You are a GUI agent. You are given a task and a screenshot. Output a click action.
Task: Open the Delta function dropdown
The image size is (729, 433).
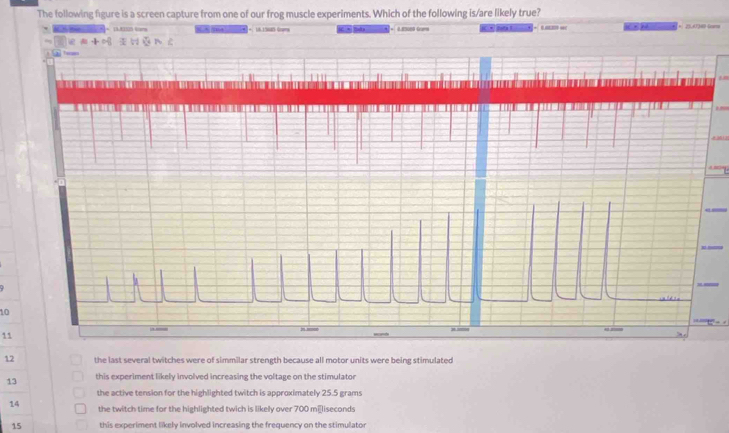(371, 29)
